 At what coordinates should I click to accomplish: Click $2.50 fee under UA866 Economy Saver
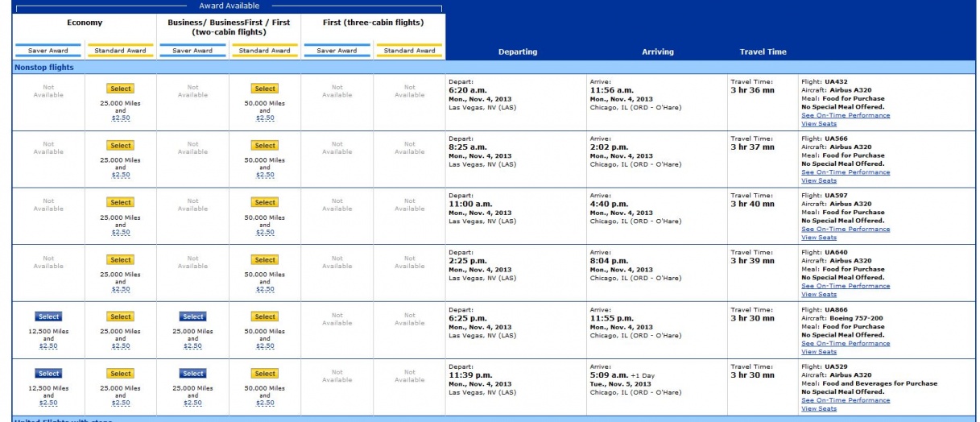(48, 346)
